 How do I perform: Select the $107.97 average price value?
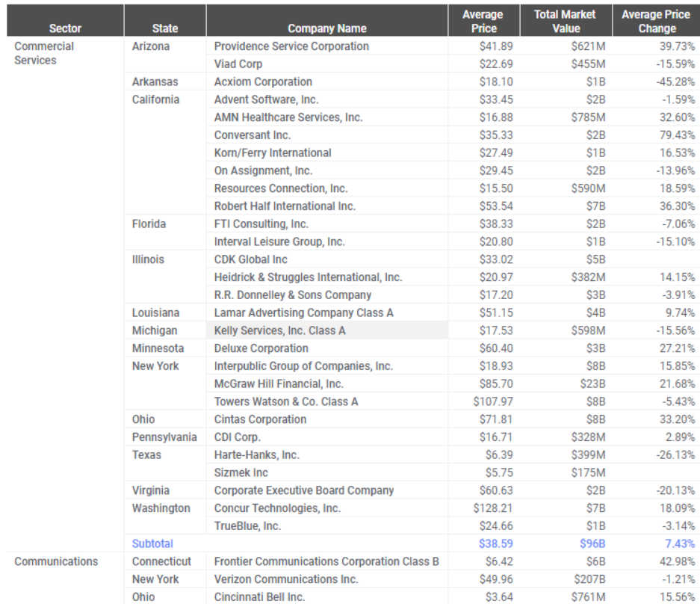[493, 401]
